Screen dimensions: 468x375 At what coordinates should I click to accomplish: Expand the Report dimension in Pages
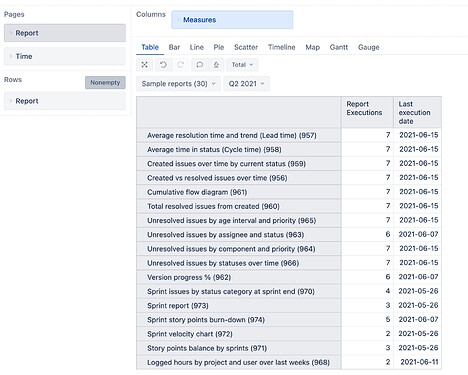(65, 33)
